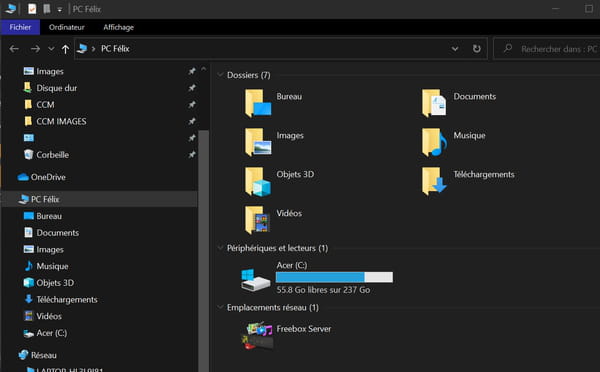Viewport: 600px width, 372px height.
Task: Open the Affichage ribbon tab
Action: [x=119, y=27]
